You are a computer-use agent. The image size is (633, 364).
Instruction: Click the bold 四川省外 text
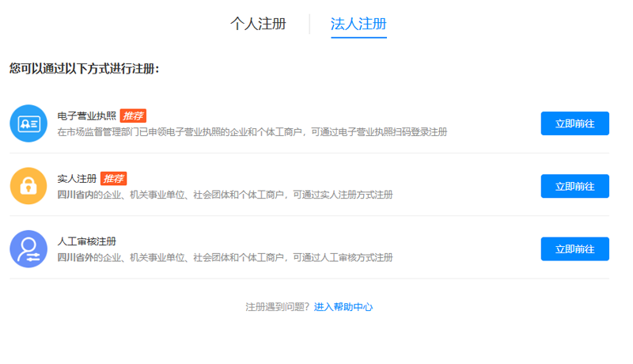point(75,257)
